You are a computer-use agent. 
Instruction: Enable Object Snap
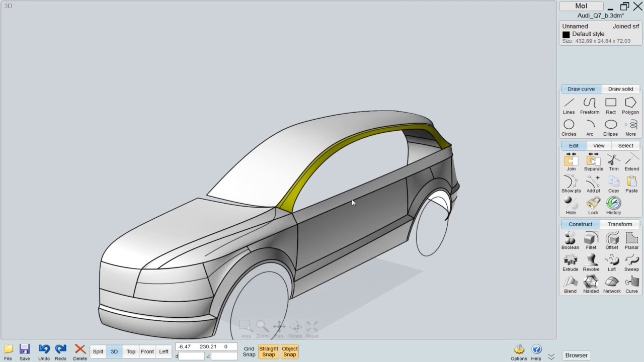coord(289,351)
